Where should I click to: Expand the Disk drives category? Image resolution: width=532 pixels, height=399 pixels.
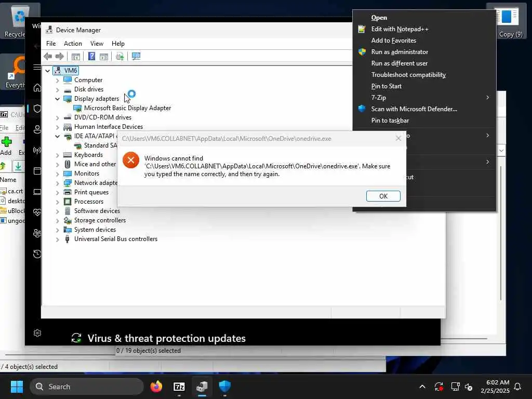pos(57,89)
